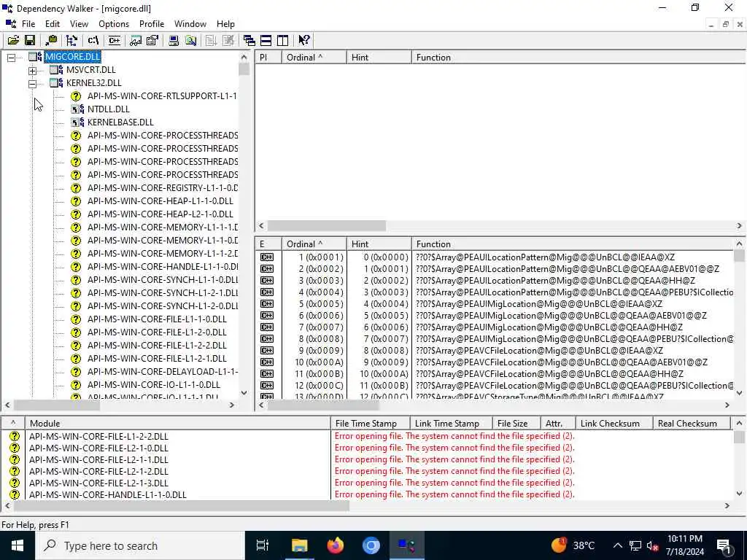Collapse the KERNEL32.DLL tree node
Image resolution: width=747 pixels, height=560 pixels.
pos(32,84)
